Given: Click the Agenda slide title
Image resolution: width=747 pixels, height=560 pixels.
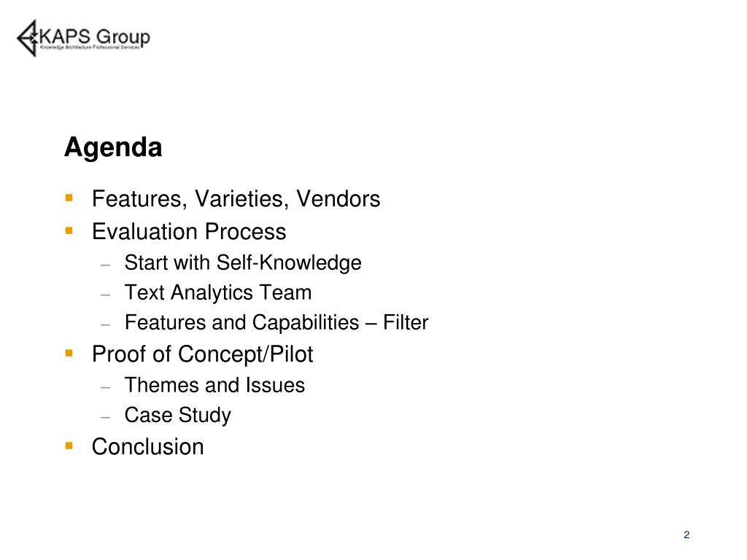Looking at the screenshot, I should click(x=113, y=147).
